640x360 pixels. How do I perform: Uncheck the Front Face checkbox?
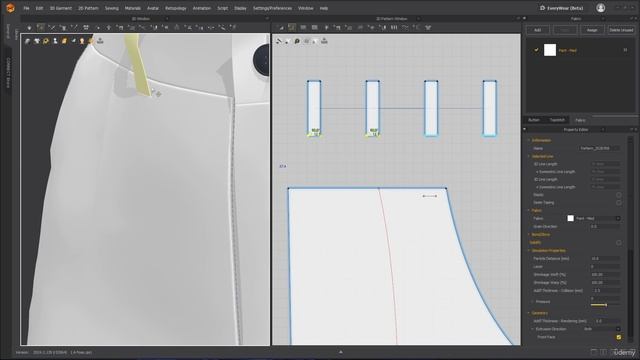[x=619, y=337]
